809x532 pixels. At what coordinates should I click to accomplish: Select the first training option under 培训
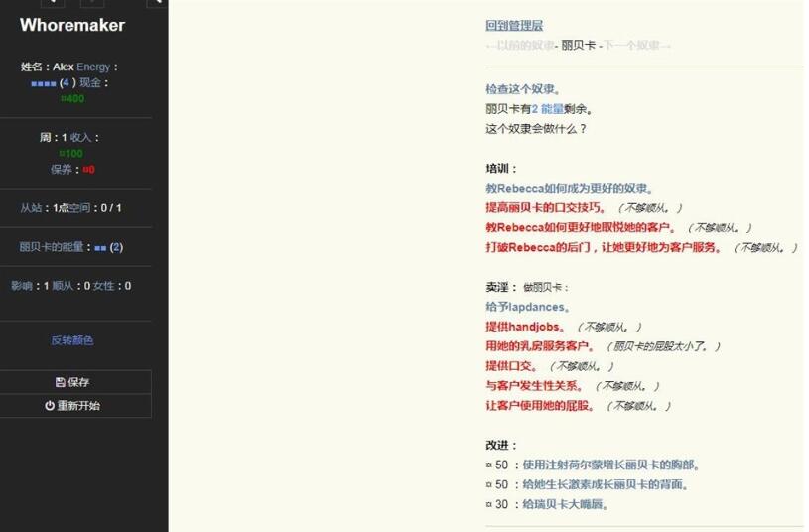coord(569,189)
